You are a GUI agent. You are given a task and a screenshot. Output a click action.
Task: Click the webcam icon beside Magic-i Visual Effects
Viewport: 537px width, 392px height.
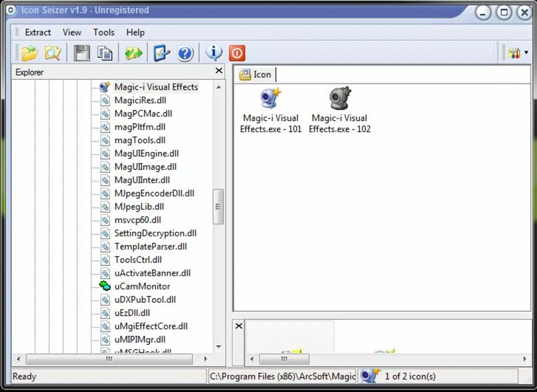(104, 87)
